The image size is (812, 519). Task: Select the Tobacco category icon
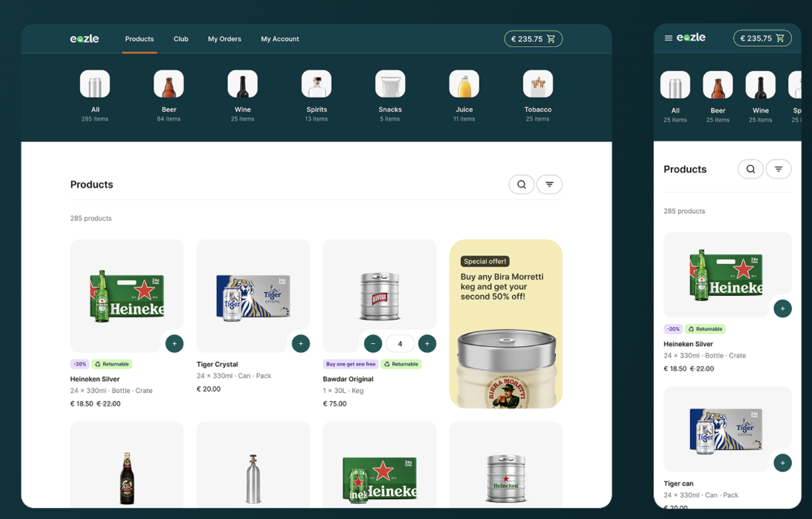(x=537, y=85)
